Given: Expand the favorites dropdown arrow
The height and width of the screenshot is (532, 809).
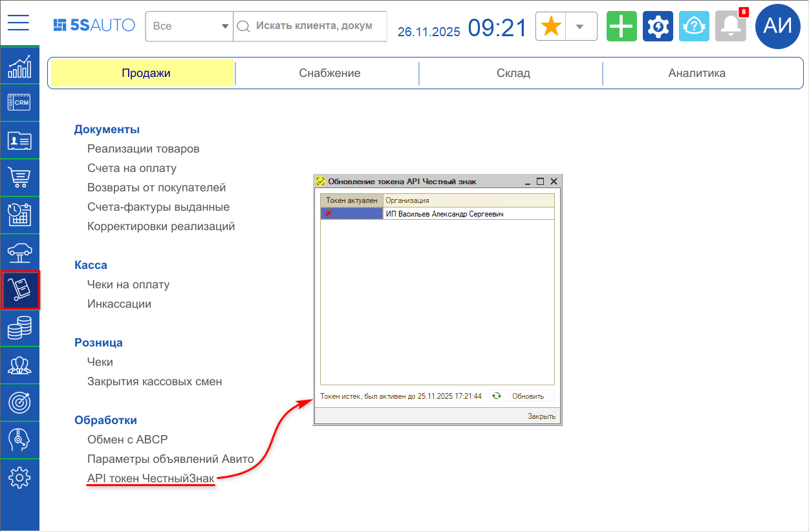Looking at the screenshot, I should click(x=580, y=27).
